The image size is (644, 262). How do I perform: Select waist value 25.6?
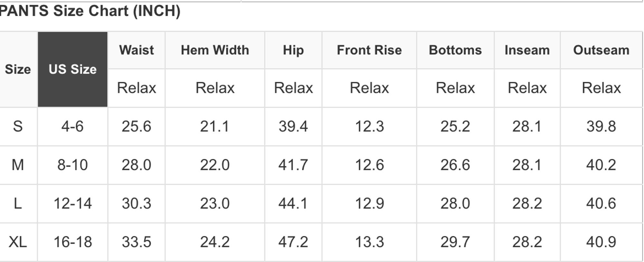click(136, 126)
